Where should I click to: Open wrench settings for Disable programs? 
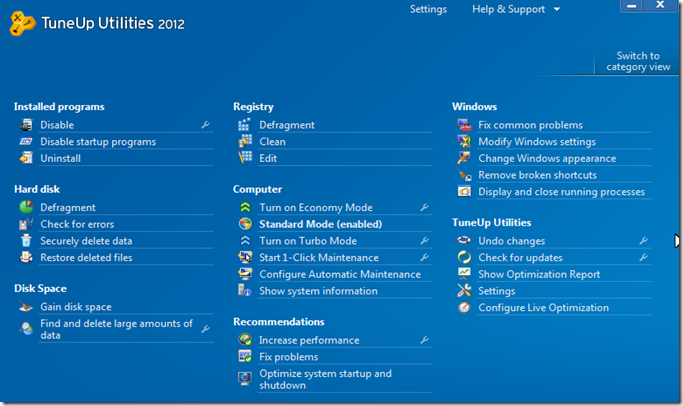coord(205,125)
